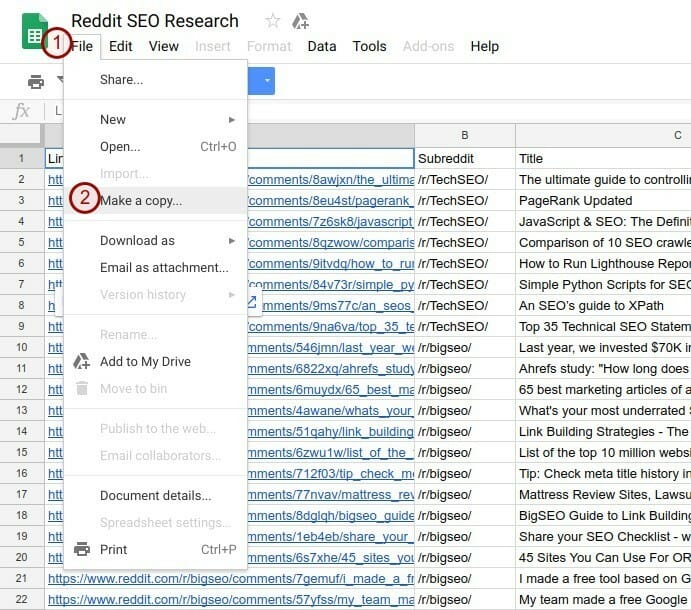691x610 pixels.
Task: Click the open-link icon near row 8
Action: 251,302
